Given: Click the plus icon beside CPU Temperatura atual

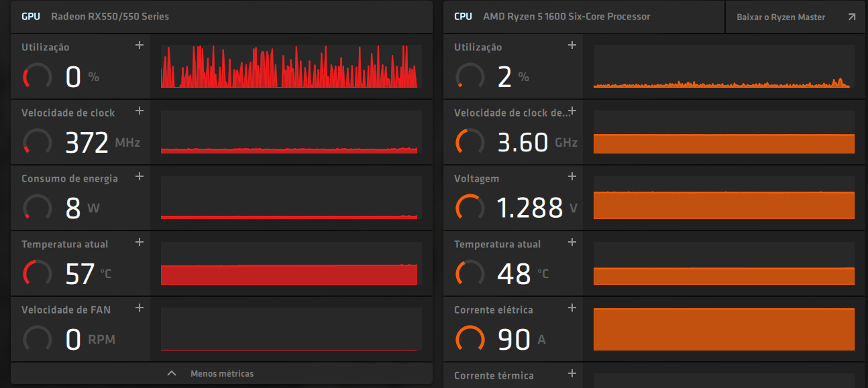Looking at the screenshot, I should [572, 242].
